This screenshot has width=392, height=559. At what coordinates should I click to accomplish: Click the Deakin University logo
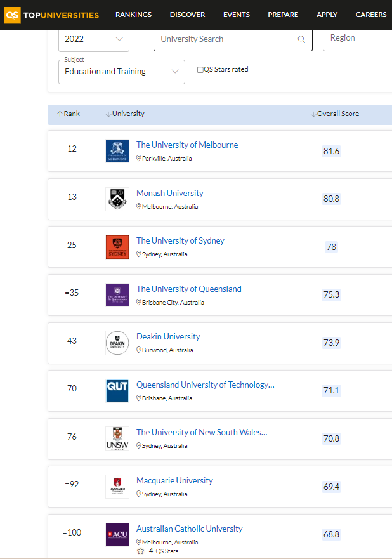click(x=117, y=343)
